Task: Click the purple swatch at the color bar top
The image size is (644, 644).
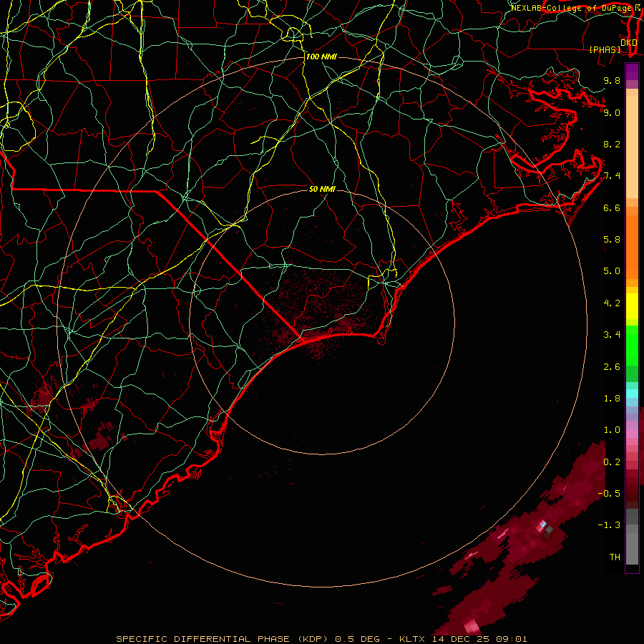Action: pyautogui.click(x=632, y=72)
